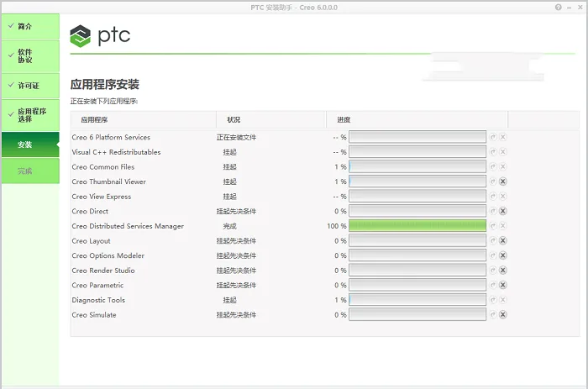Click the retry arrow for Creo Distributed Services Manager
The width and height of the screenshot is (588, 389).
[493, 226]
